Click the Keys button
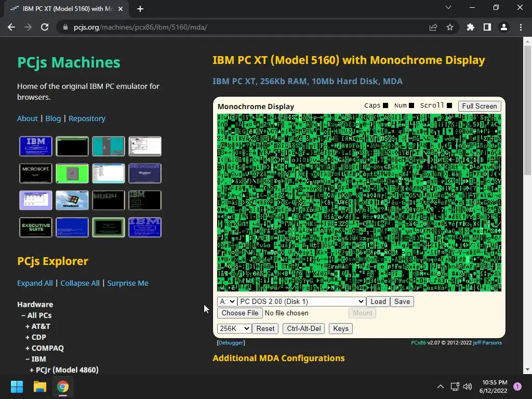Image resolution: width=532 pixels, height=399 pixels. pos(341,328)
